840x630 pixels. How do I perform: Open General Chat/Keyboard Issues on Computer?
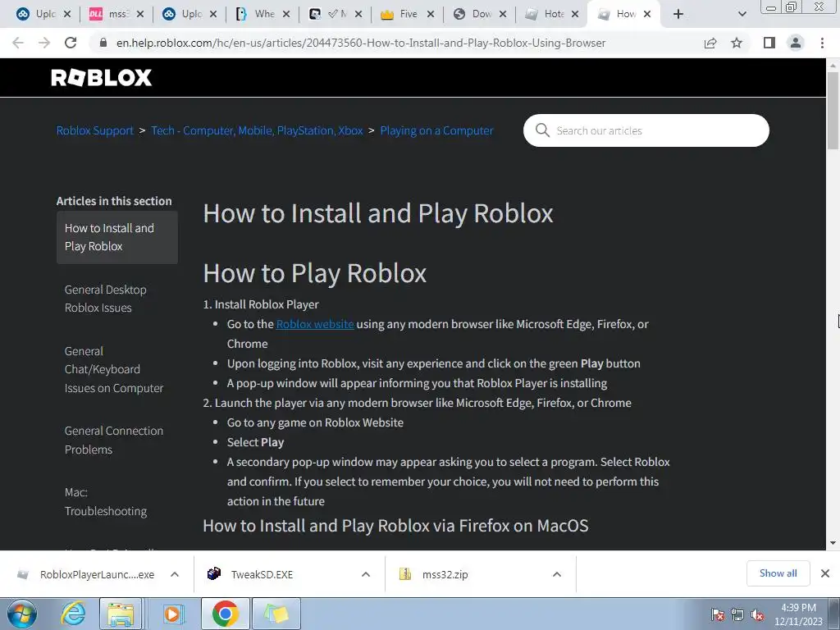pos(113,370)
